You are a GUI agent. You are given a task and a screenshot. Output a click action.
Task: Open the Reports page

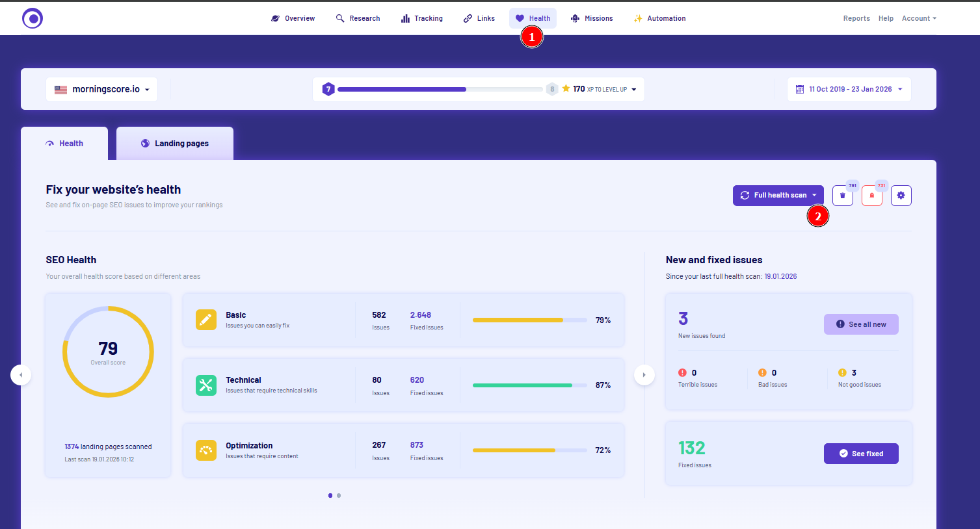click(856, 18)
